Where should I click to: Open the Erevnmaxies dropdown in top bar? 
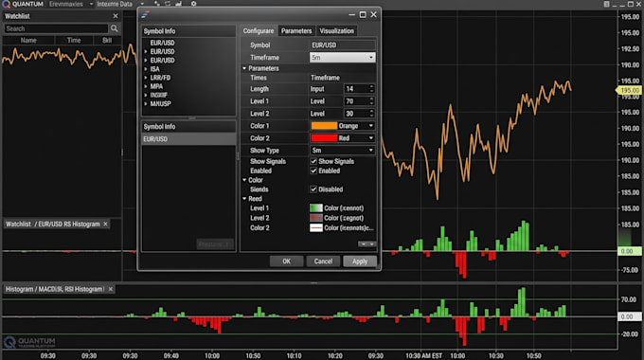tap(71, 4)
